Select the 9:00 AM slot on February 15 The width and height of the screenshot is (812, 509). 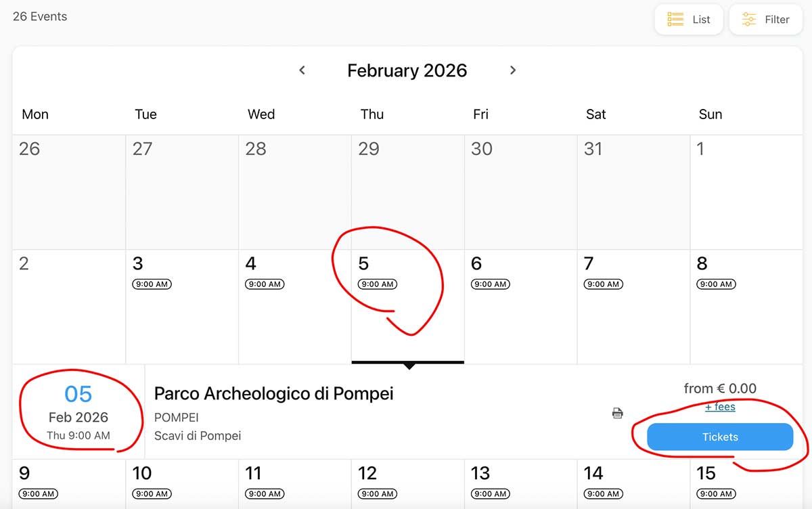click(x=716, y=494)
